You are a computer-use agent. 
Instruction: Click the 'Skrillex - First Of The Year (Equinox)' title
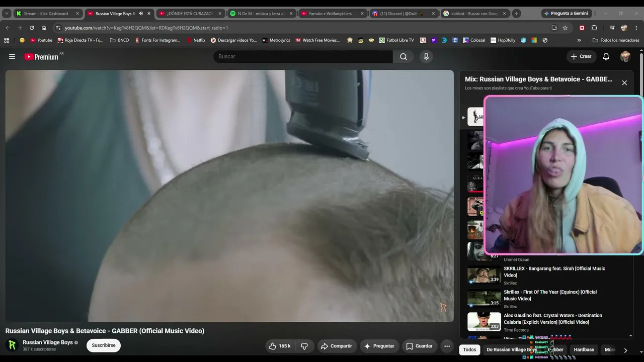click(x=550, y=295)
